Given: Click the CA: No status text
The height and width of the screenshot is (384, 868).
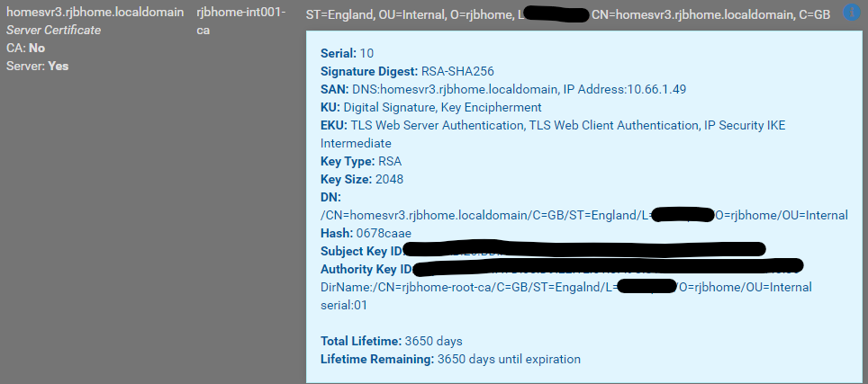Looking at the screenshot, I should pyautogui.click(x=25, y=48).
